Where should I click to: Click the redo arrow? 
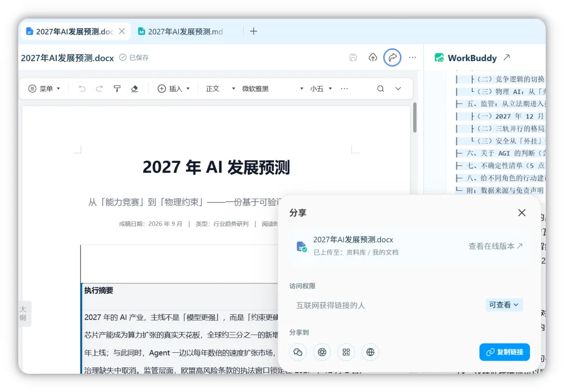pos(99,88)
